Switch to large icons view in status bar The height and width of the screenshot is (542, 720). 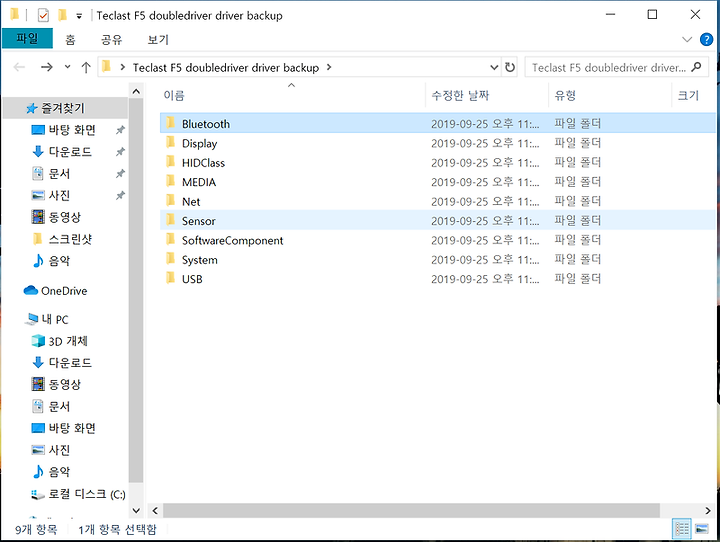pyautogui.click(x=702, y=529)
